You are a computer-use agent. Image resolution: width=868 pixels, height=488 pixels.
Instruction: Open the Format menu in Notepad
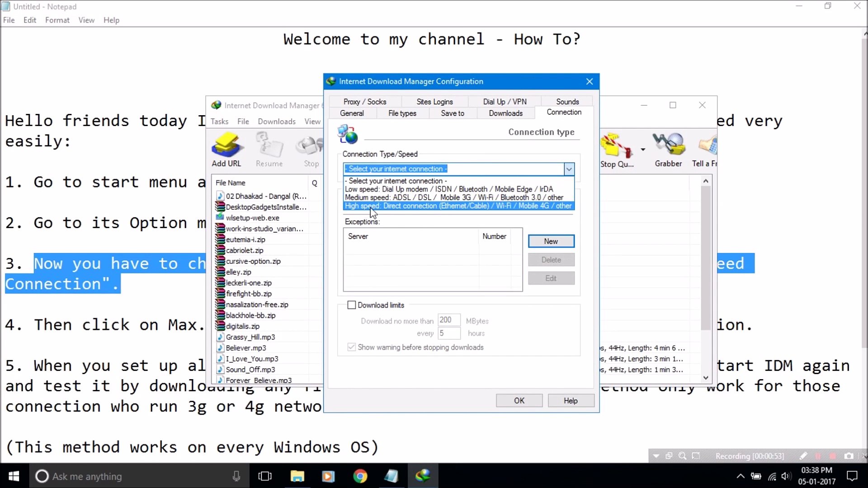(x=57, y=20)
